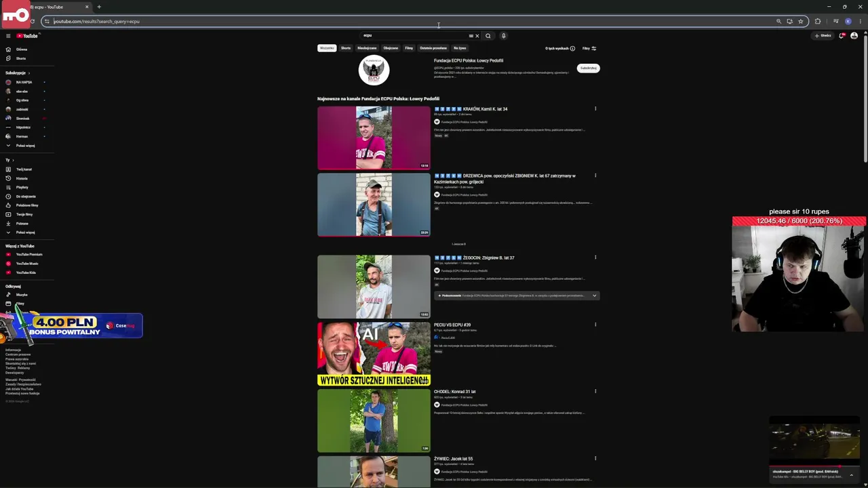Viewport: 868px width, 488px height.
Task: Open the YouTube account avatar menu
Action: 854,36
